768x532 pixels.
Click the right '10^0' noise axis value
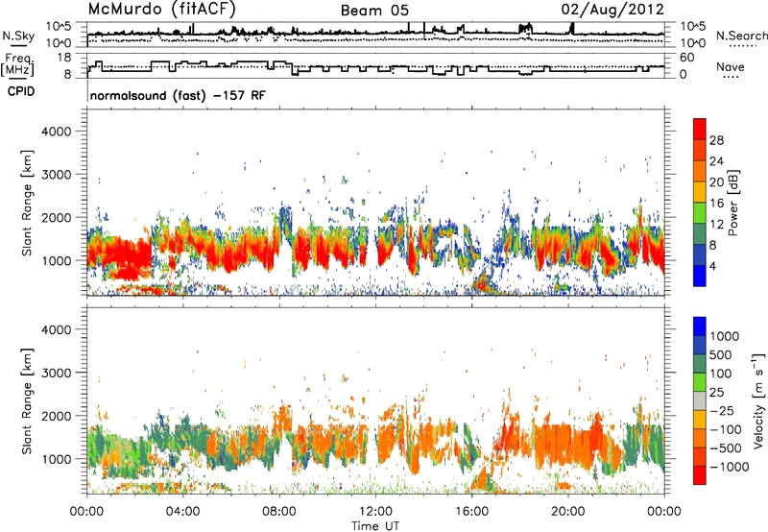(693, 43)
